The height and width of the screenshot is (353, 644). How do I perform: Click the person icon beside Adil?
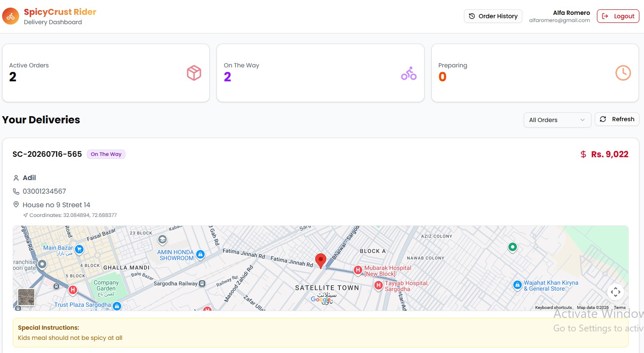[x=16, y=178]
